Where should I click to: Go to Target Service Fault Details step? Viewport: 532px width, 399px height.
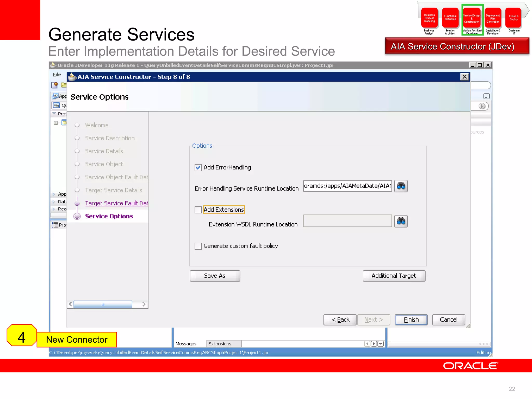(117, 203)
